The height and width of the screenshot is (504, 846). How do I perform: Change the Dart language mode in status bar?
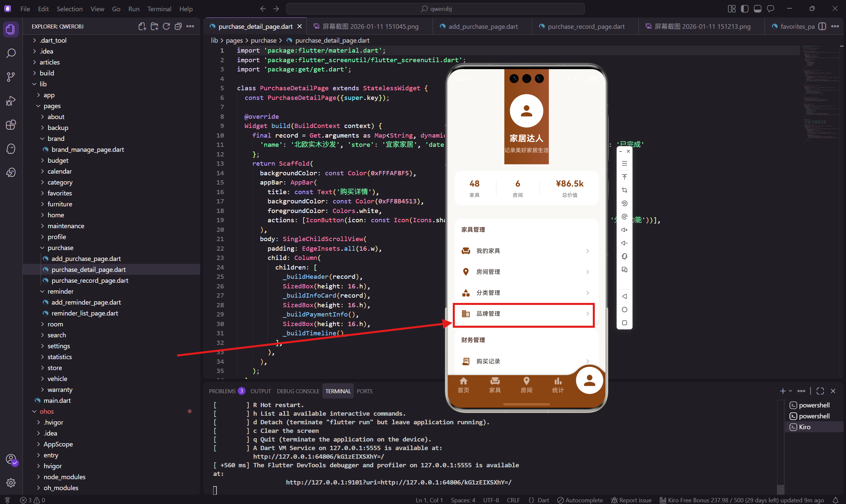point(543,500)
